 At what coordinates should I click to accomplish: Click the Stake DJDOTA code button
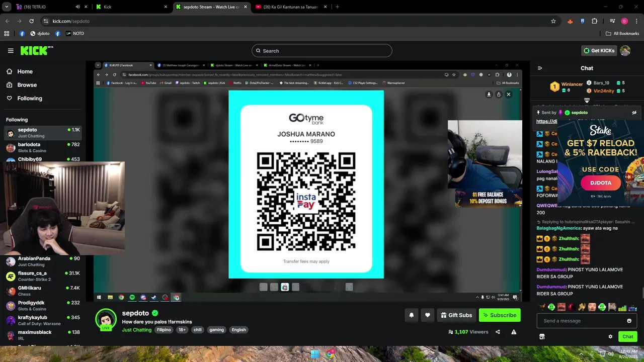(601, 183)
